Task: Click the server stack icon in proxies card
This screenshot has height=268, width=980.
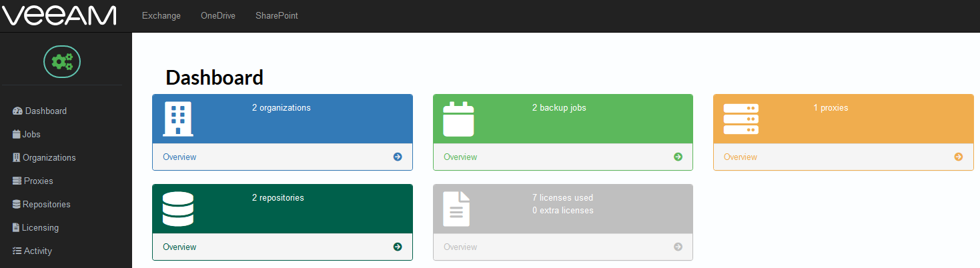Action: (741, 119)
